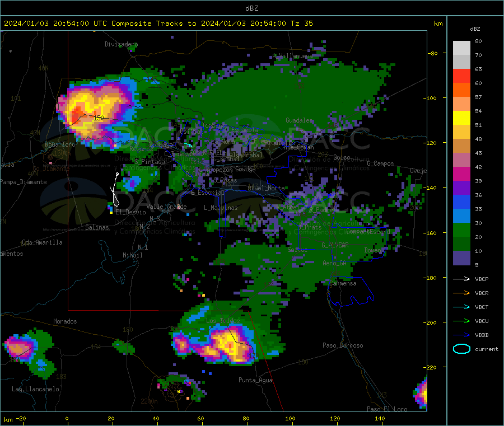This screenshot has width=504, height=426.
Task: Click the El_Desvio label
Action: (130, 212)
